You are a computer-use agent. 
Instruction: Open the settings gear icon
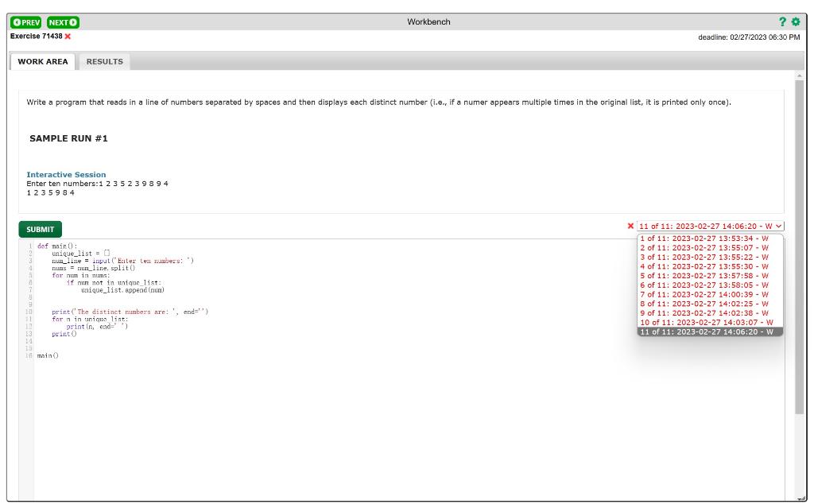click(796, 20)
